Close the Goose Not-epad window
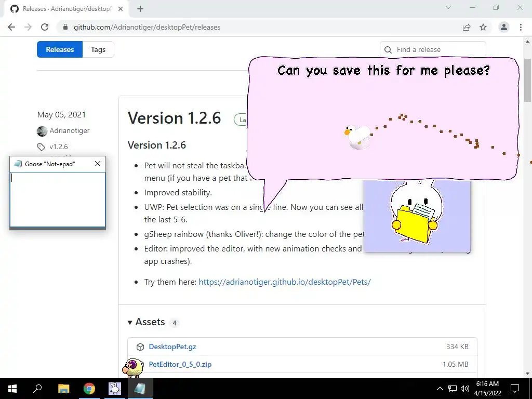This screenshot has height=399, width=532. coord(98,164)
